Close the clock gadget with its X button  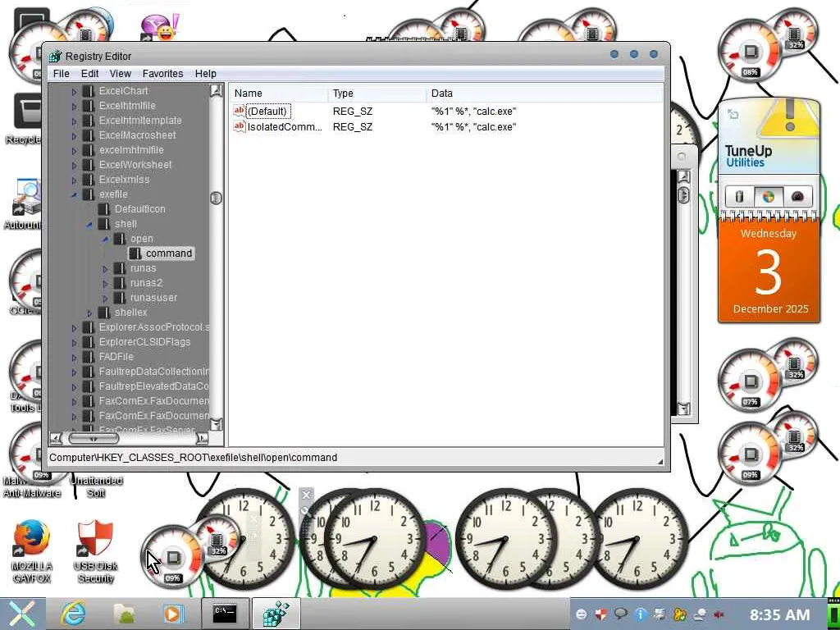tap(306, 495)
